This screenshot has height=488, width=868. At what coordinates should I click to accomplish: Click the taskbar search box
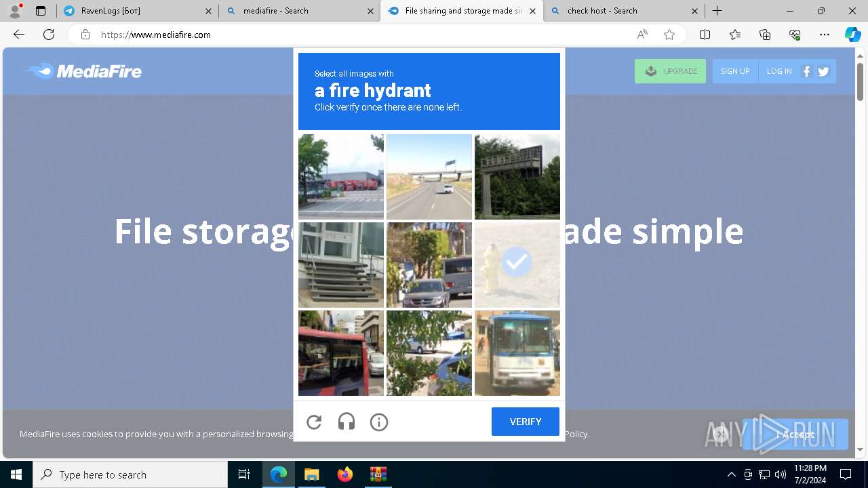click(130, 474)
